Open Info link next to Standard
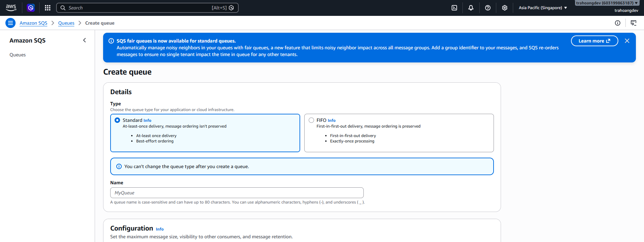 (147, 120)
